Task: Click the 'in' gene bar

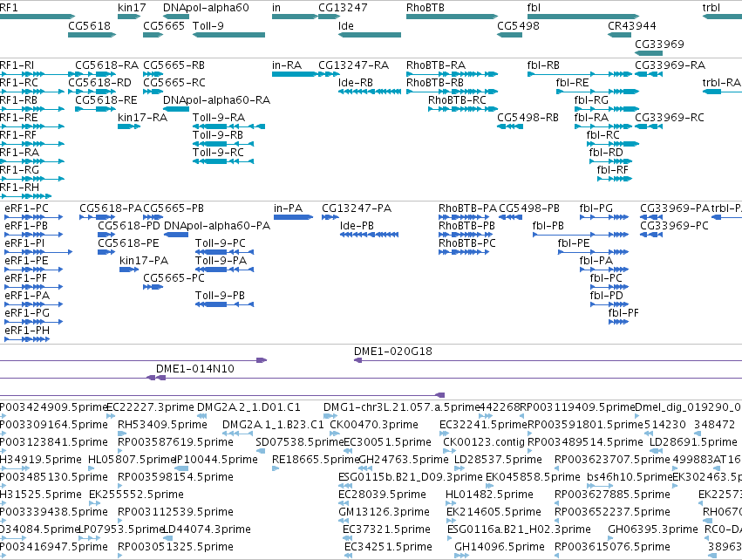Action: (x=295, y=17)
